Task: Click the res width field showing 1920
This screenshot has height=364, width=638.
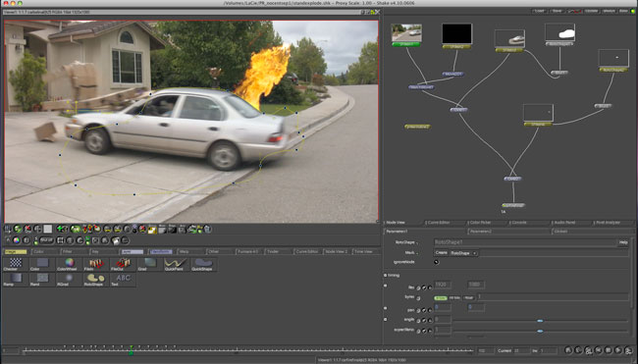Action: coord(443,285)
